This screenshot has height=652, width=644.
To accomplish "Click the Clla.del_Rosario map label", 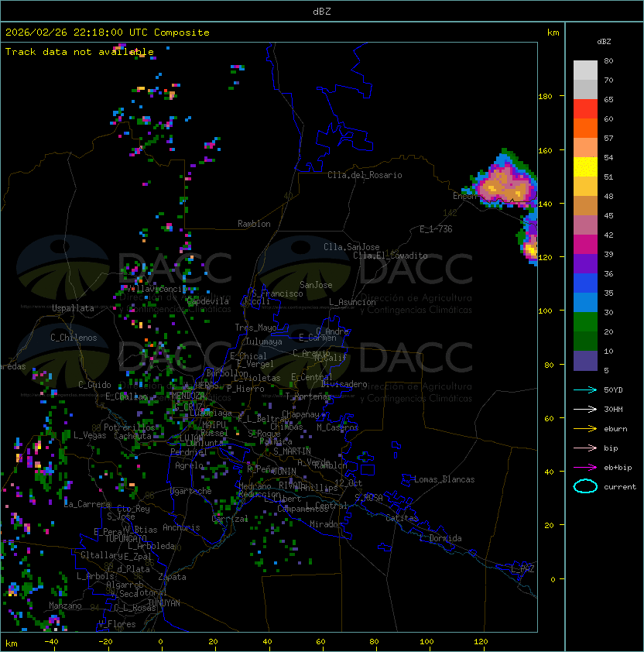I will (x=365, y=175).
